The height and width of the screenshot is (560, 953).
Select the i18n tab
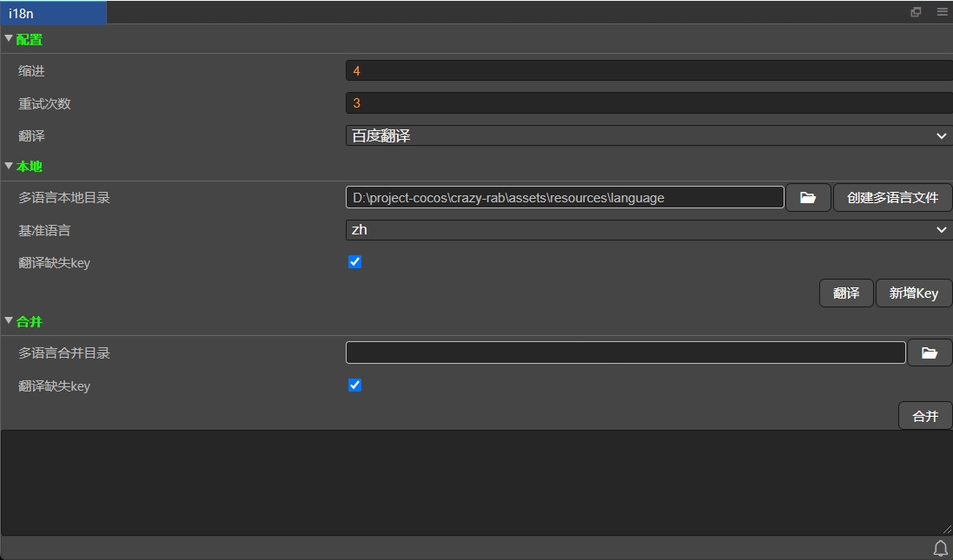point(52,13)
